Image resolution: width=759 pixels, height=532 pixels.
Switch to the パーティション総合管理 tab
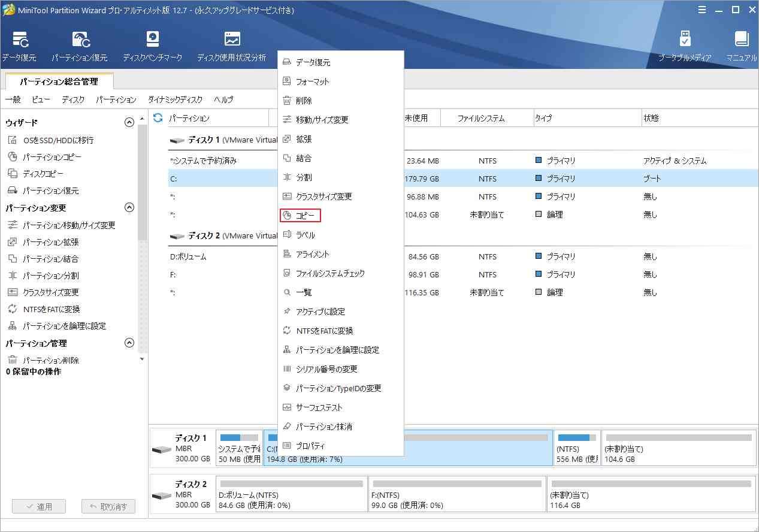tap(58, 80)
